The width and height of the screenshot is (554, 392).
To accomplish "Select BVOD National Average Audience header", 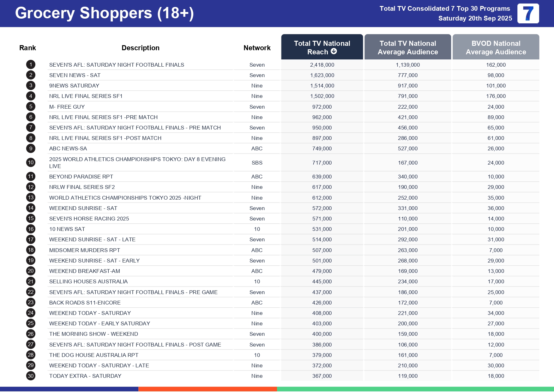I will point(496,47).
